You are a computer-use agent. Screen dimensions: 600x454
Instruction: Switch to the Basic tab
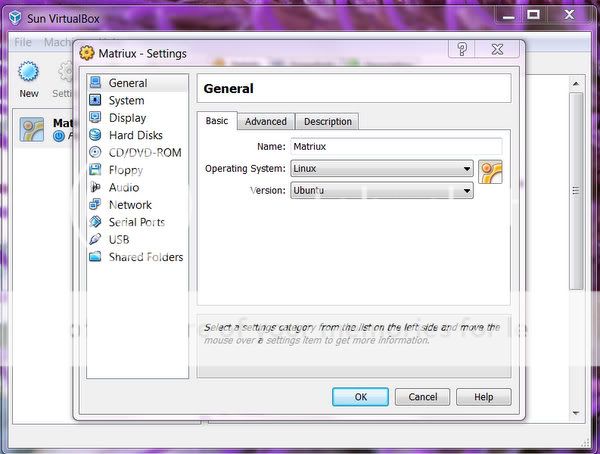pyautogui.click(x=217, y=121)
